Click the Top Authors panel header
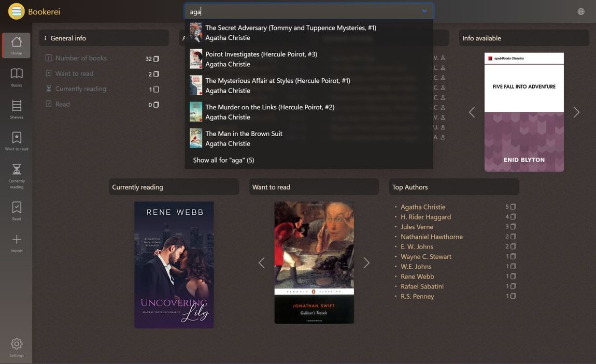Image resolution: width=596 pixels, height=364 pixels. 454,187
